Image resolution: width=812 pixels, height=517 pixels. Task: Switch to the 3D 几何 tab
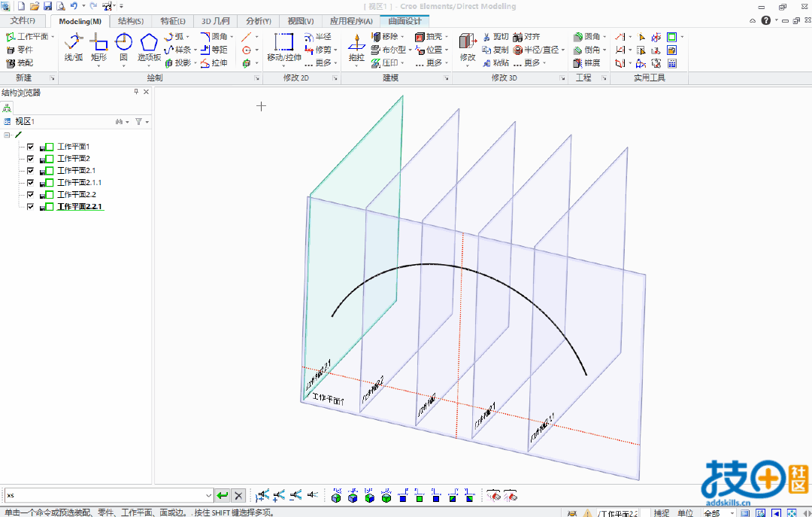(216, 21)
